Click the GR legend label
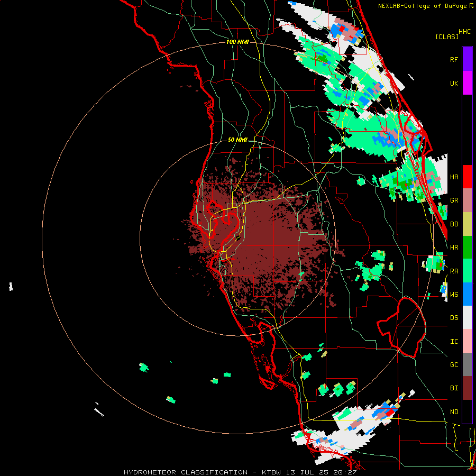 pos(454,200)
